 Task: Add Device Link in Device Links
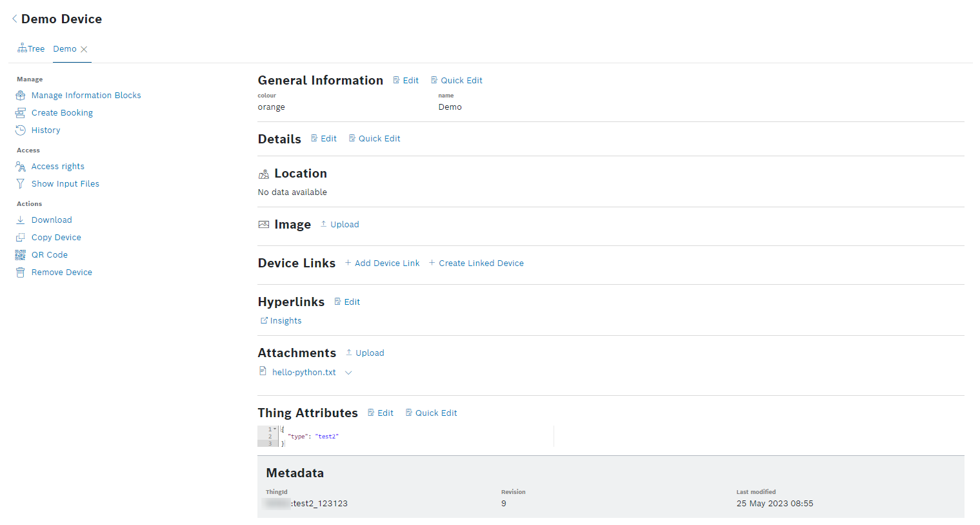click(382, 263)
